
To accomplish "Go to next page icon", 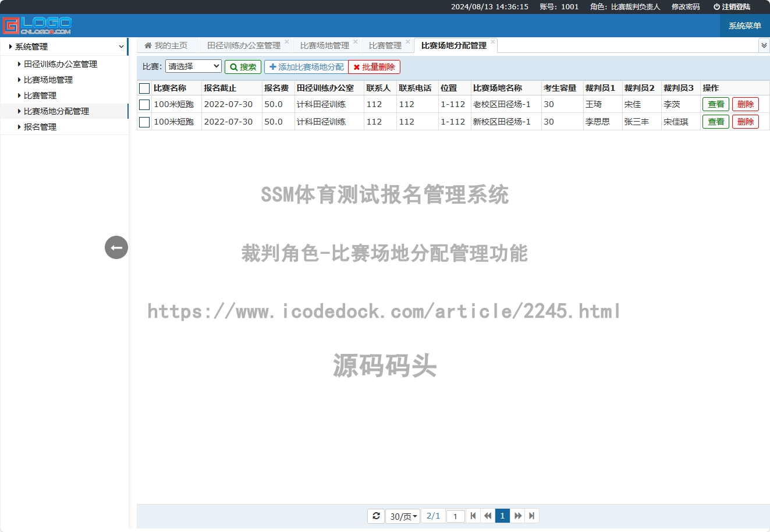I will click(518, 516).
